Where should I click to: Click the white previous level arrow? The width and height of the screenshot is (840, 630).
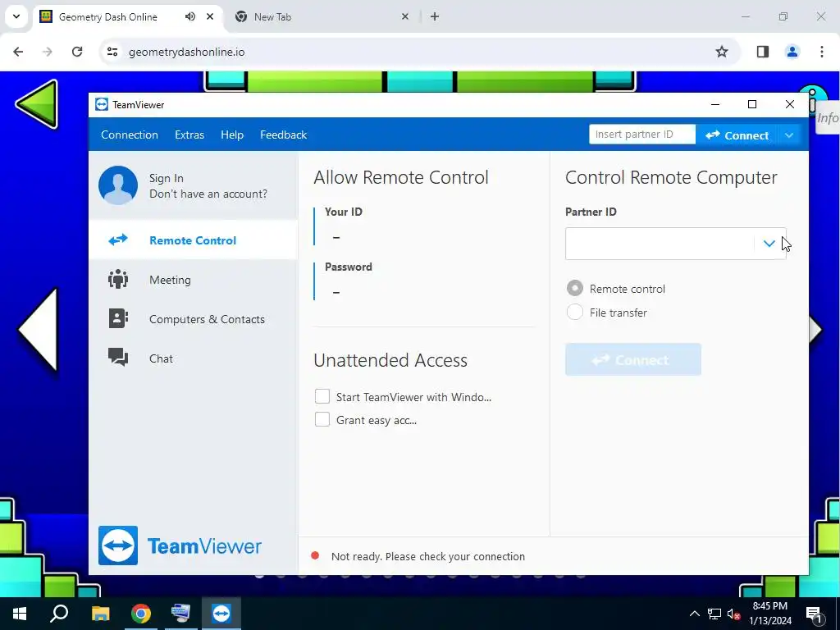(39, 330)
